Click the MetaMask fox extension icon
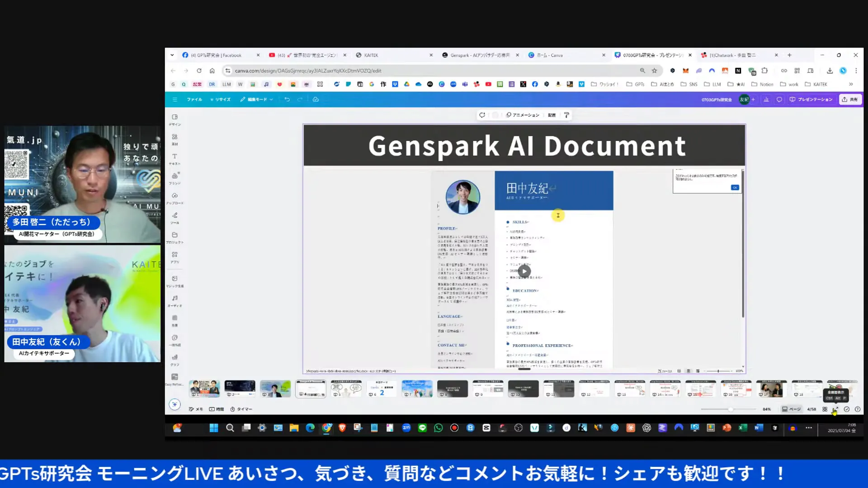868x488 pixels. (685, 70)
